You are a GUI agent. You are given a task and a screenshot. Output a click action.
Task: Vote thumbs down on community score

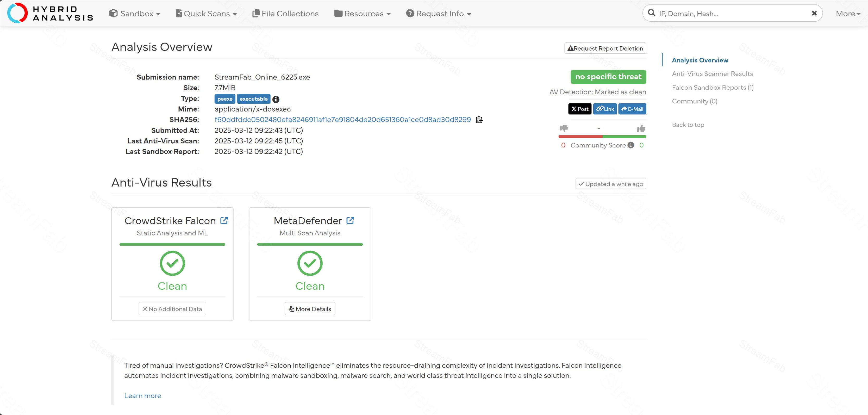pyautogui.click(x=563, y=128)
